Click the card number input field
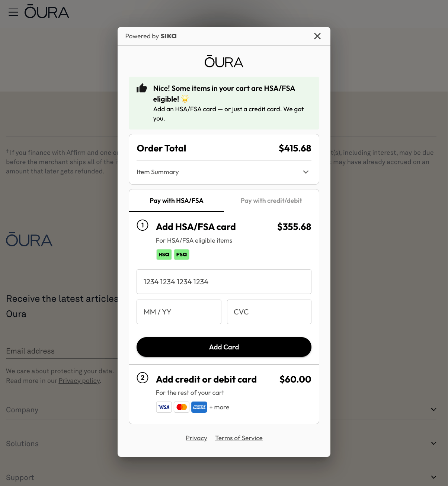Viewport: 448px width, 486px height. click(x=224, y=282)
